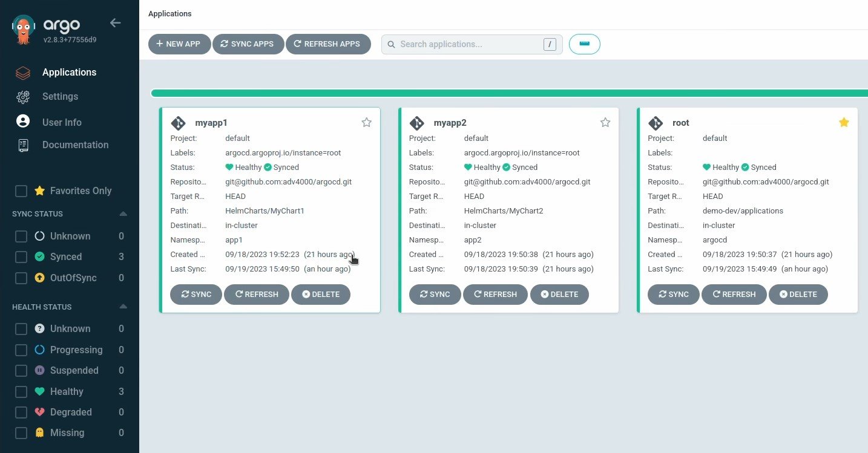The height and width of the screenshot is (453, 868).
Task: Click the git icon on myapp2 card
Action: 416,123
